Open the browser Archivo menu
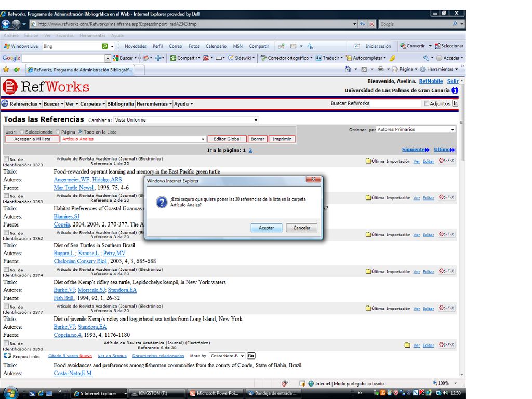Image resolution: width=532 pixels, height=399 pixels. click(11, 36)
